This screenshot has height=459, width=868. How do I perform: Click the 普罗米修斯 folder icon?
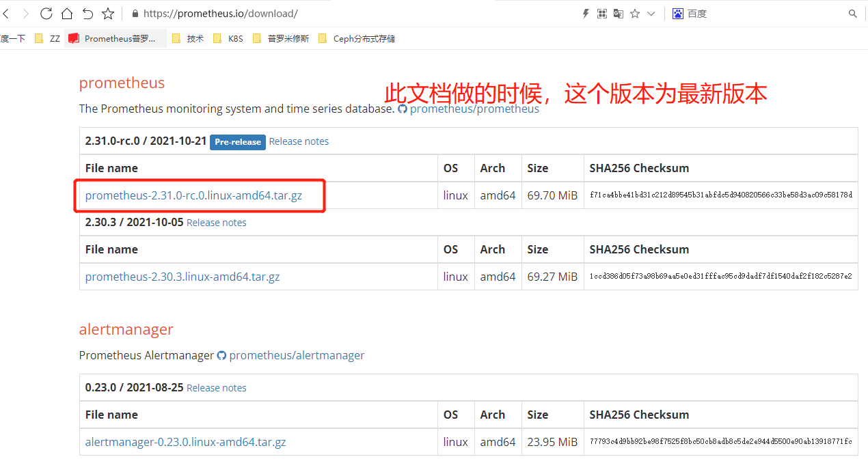tap(257, 38)
